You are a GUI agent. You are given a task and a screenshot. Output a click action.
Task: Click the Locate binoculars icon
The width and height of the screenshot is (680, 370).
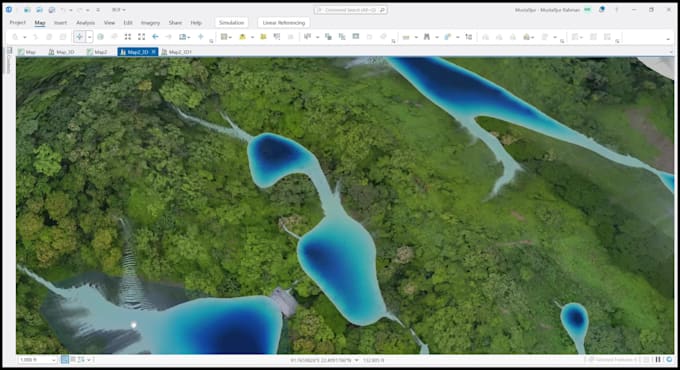[427, 37]
